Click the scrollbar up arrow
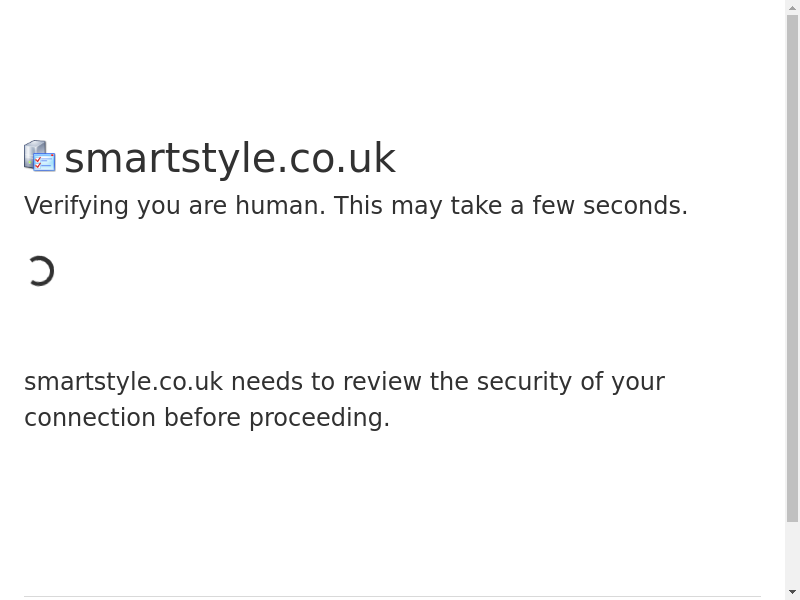This screenshot has height=600, width=800. tap(792, 7)
